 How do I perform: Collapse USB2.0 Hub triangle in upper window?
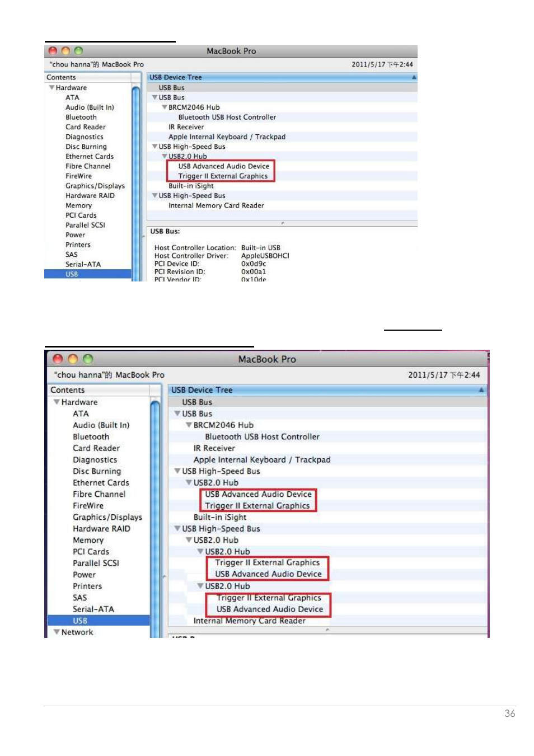click(165, 157)
